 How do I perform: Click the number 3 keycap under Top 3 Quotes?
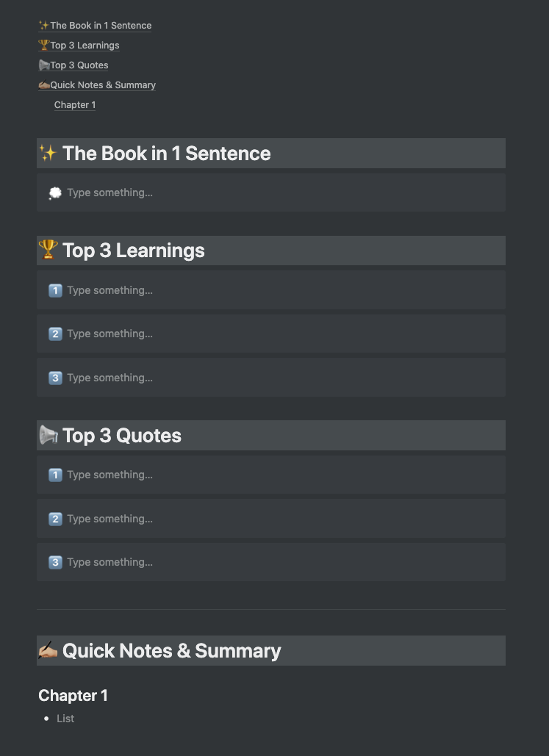tap(55, 562)
